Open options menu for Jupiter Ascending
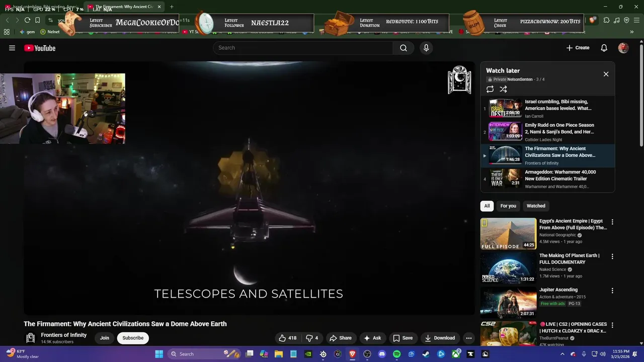The image size is (644, 362). [x=612, y=291]
